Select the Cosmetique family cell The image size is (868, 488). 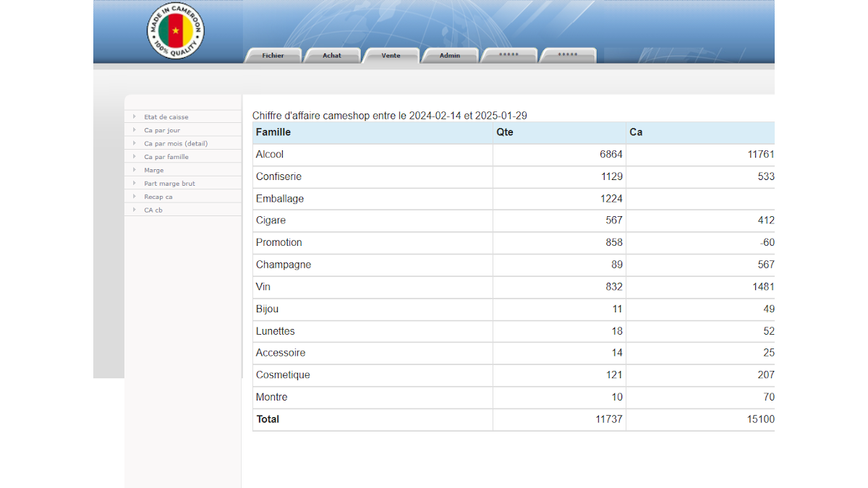click(x=373, y=375)
